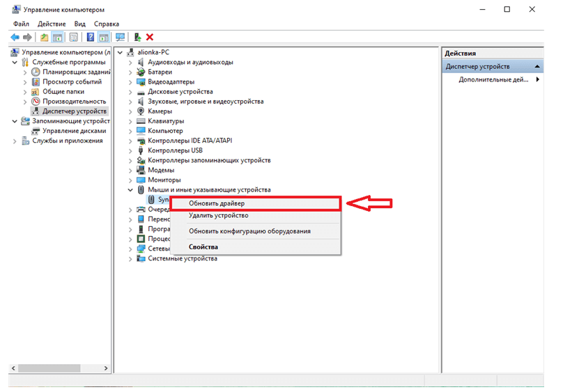The width and height of the screenshot is (563, 392).
Task: Choose Свойства from context menu
Action: point(255,247)
